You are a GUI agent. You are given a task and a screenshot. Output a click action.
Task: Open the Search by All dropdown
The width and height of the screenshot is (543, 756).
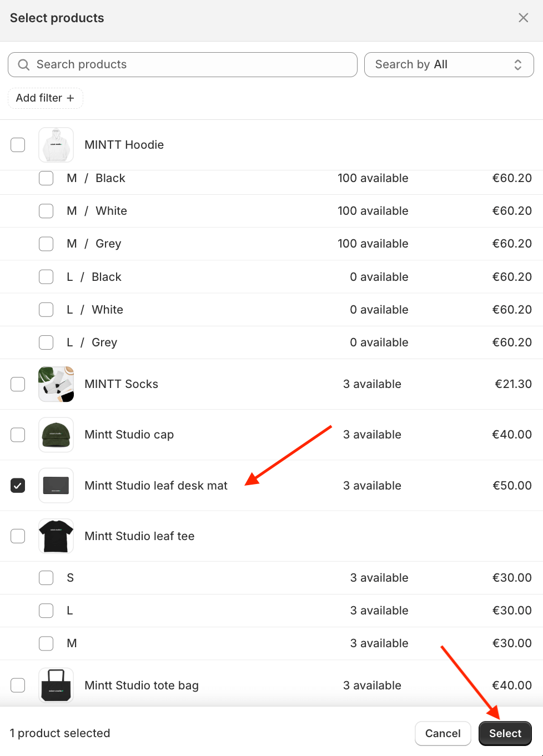449,64
